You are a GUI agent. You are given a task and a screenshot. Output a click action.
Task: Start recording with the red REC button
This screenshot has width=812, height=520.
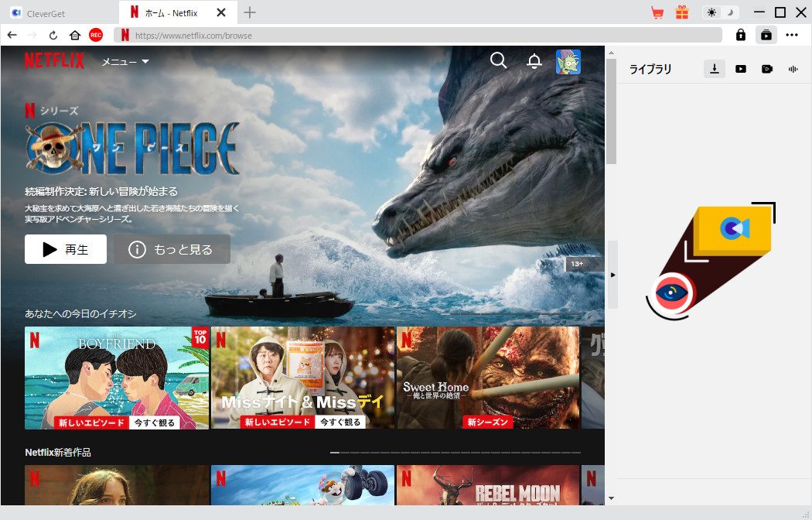click(96, 36)
